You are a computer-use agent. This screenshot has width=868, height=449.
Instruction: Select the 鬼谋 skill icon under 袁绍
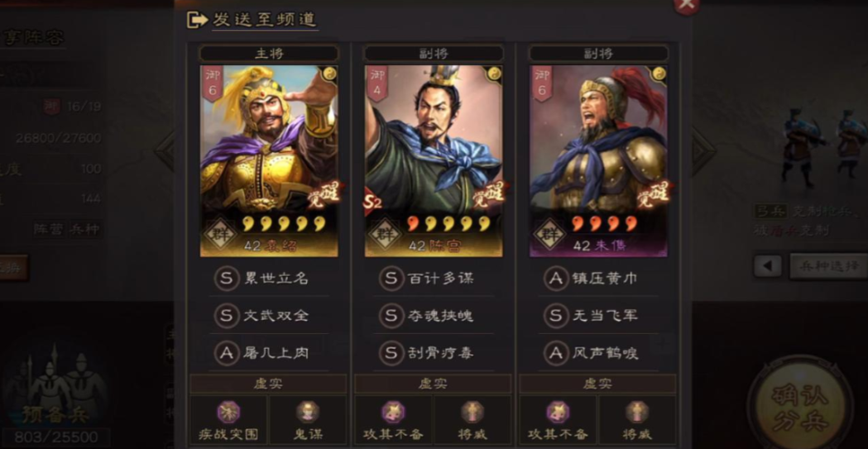(307, 412)
